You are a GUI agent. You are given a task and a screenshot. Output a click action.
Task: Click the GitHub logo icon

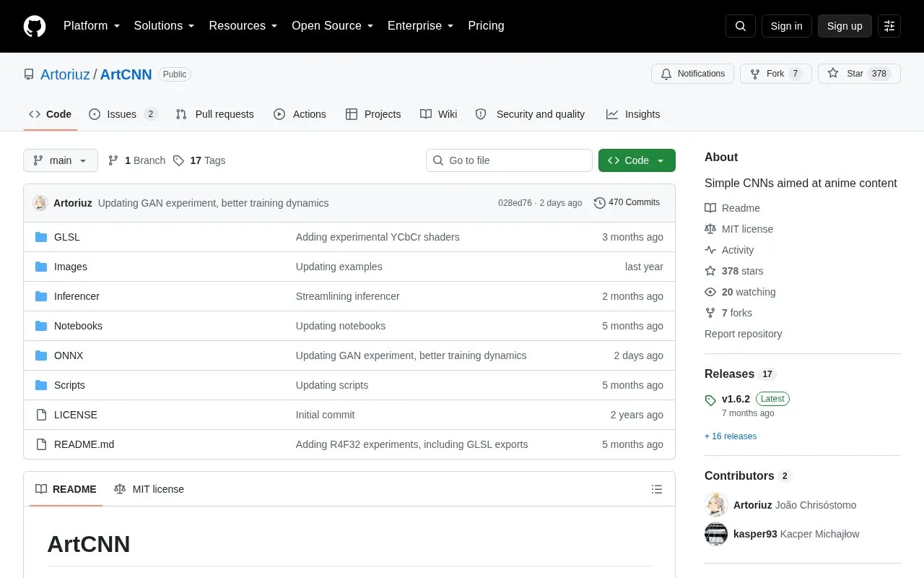pyautogui.click(x=35, y=26)
